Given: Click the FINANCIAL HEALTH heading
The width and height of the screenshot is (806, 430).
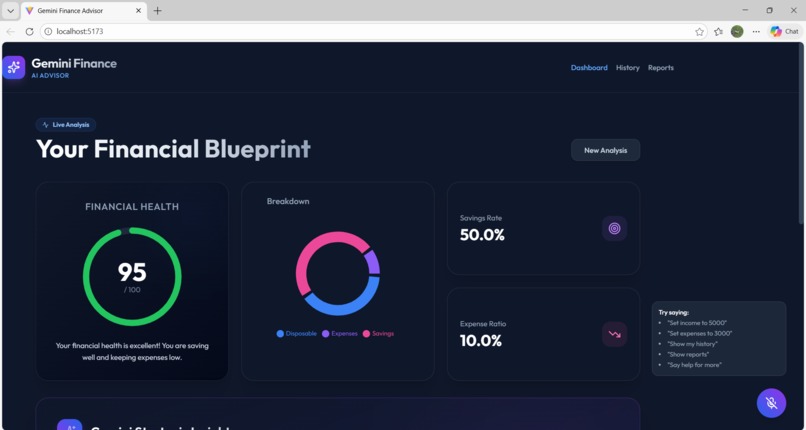Looking at the screenshot, I should coord(132,207).
